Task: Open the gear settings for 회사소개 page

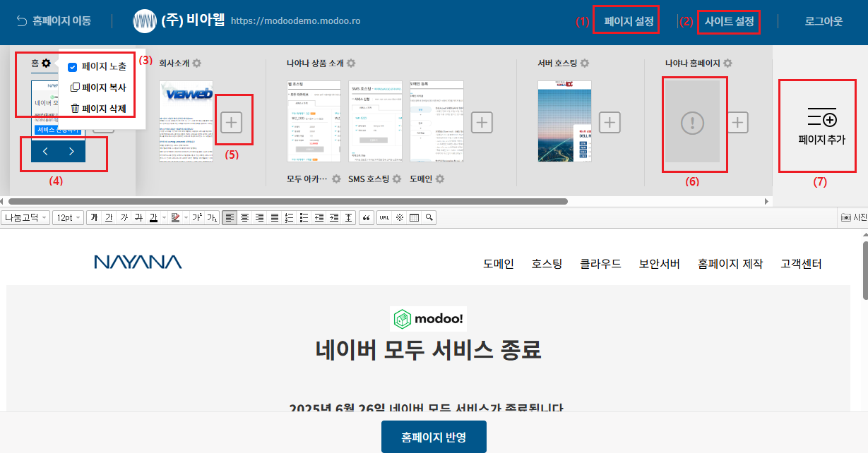Action: (x=197, y=64)
